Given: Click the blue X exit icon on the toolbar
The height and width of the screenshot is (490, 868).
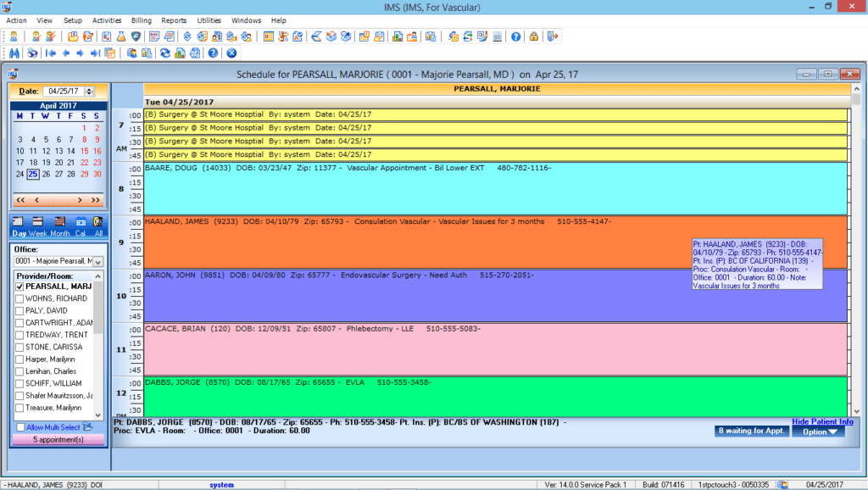Looking at the screenshot, I should tap(231, 53).
